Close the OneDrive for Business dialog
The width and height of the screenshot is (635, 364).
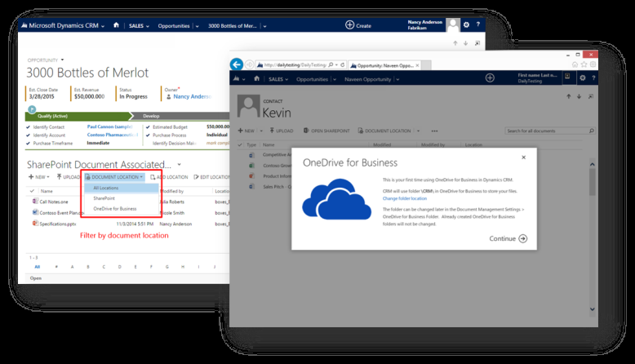coord(523,158)
